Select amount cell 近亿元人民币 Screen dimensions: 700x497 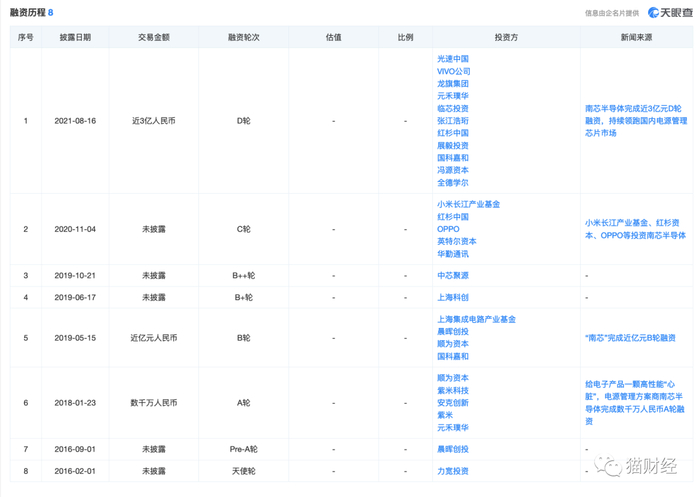pos(154,338)
